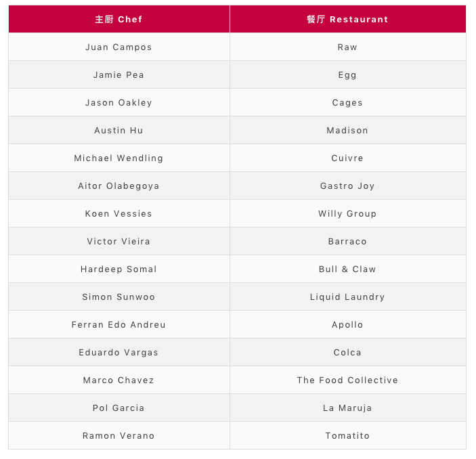
Task: Select La Maruja restaurant cell
Action: 348,408
